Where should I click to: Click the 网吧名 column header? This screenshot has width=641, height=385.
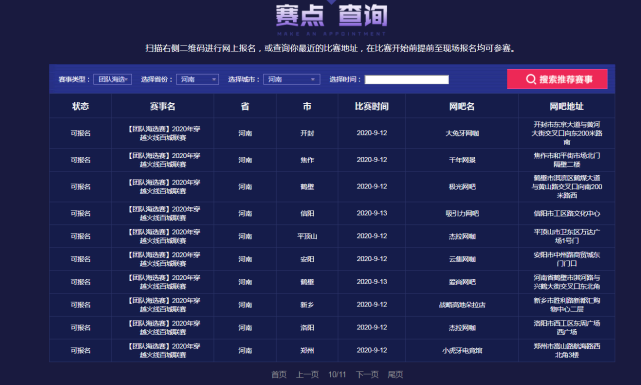point(462,106)
